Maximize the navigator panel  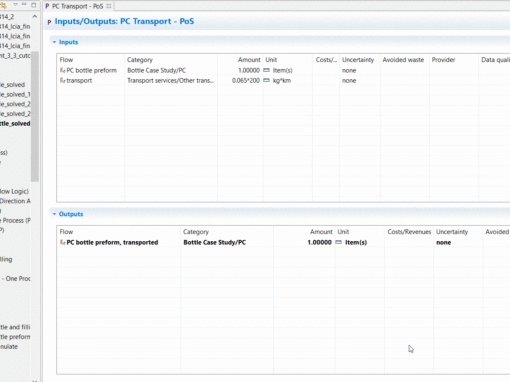pyautogui.click(x=34, y=5)
